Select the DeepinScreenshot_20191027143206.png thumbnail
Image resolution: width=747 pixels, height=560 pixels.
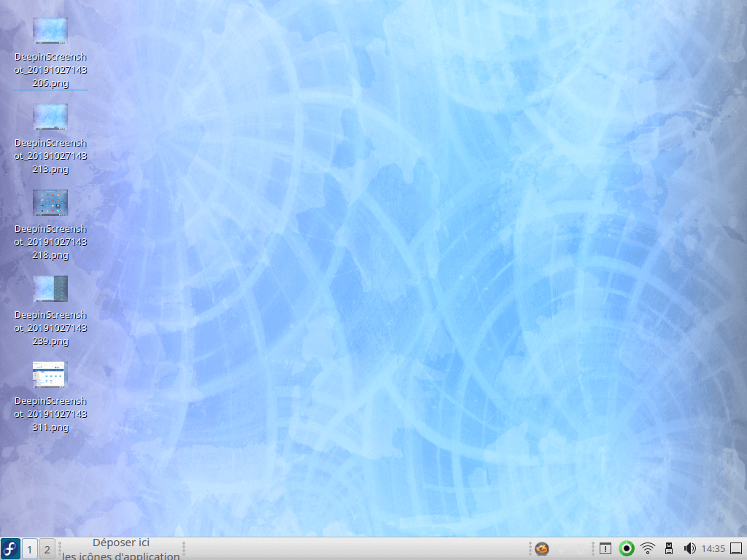pyautogui.click(x=50, y=31)
